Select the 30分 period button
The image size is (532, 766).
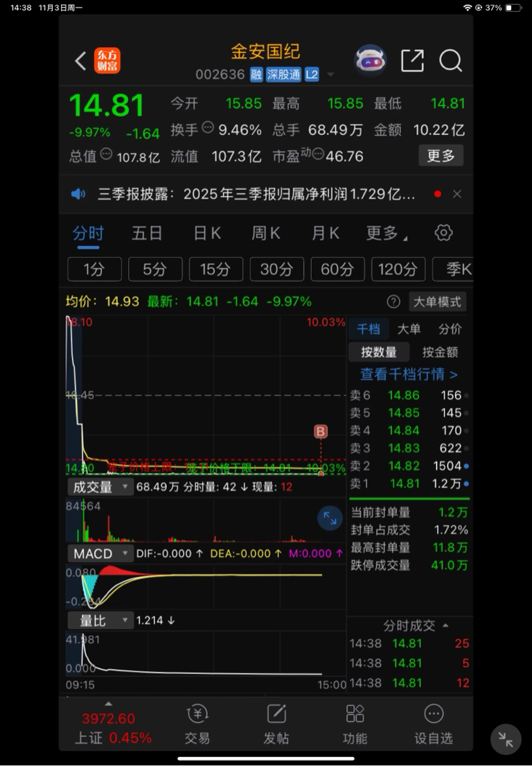276,269
